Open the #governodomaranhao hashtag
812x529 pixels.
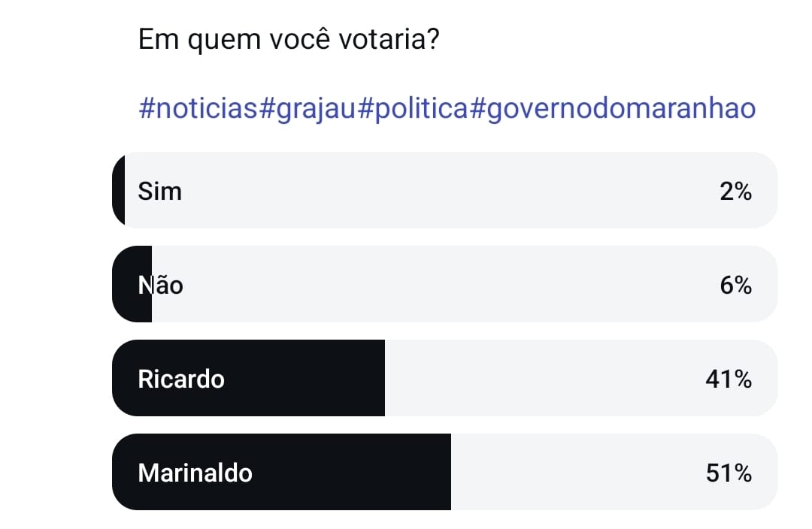(613, 108)
